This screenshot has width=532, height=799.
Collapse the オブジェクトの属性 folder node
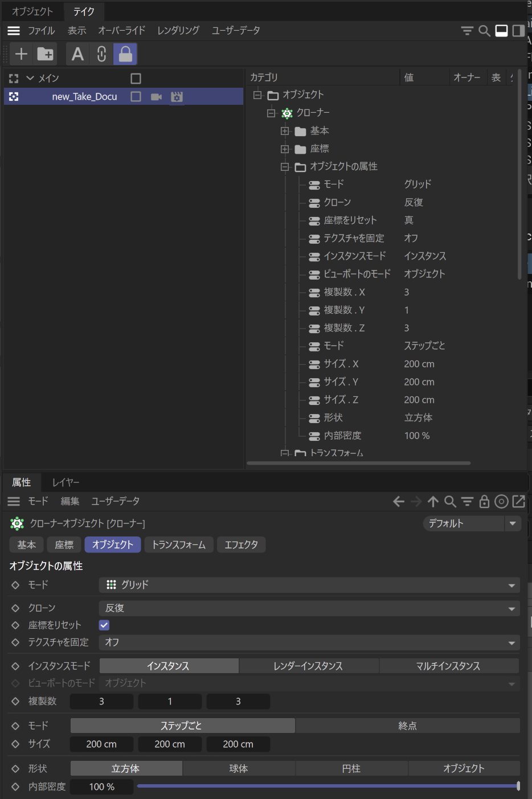click(x=285, y=167)
